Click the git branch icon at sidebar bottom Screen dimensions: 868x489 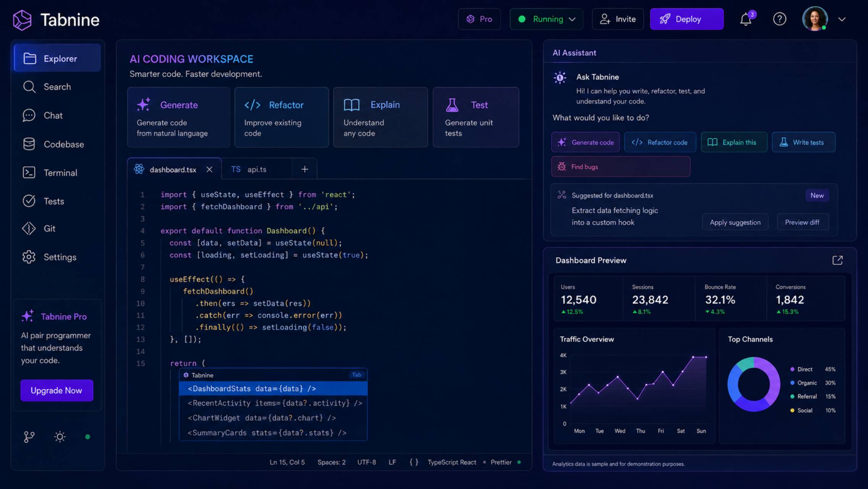tap(29, 437)
